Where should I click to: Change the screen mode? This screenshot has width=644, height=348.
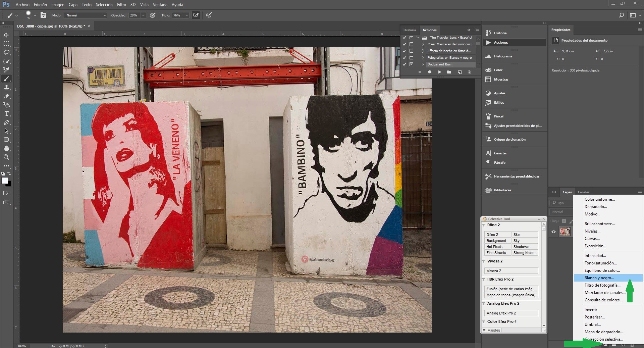6,202
